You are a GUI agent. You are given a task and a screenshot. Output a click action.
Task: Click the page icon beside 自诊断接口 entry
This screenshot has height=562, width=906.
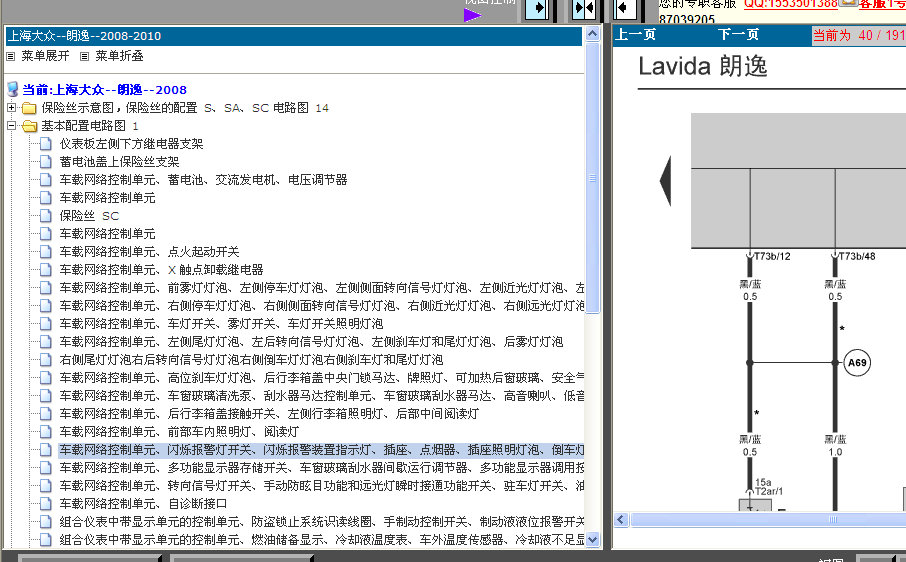coord(46,504)
